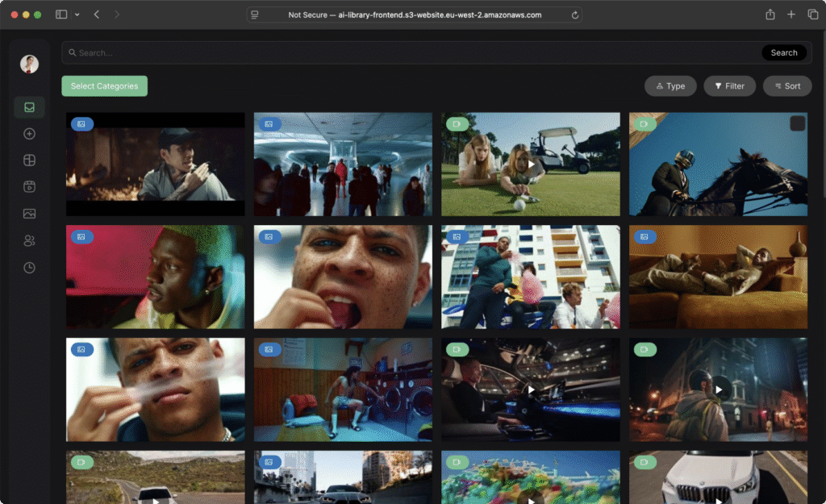
Task: Click video badge on colorful floral thumbnail
Action: 457,462
